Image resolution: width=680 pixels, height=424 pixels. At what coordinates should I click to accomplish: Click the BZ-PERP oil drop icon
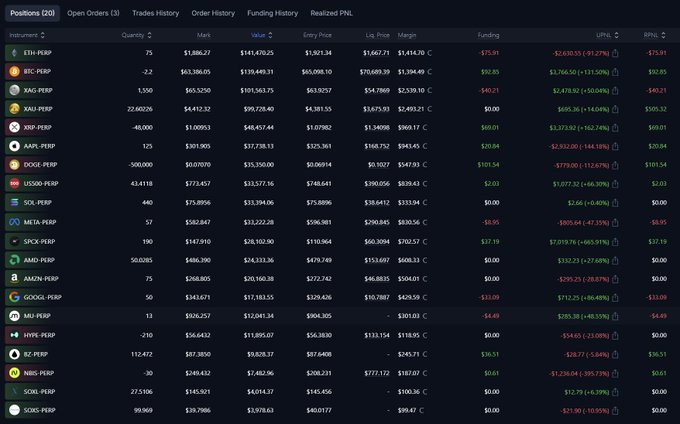click(x=14, y=354)
